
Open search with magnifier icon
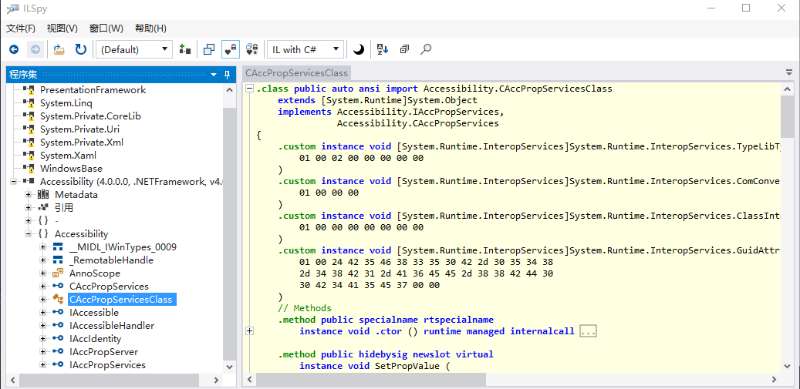(426, 50)
